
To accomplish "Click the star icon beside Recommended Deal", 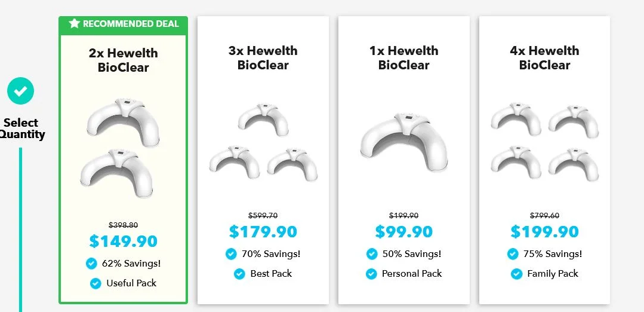I will (75, 23).
